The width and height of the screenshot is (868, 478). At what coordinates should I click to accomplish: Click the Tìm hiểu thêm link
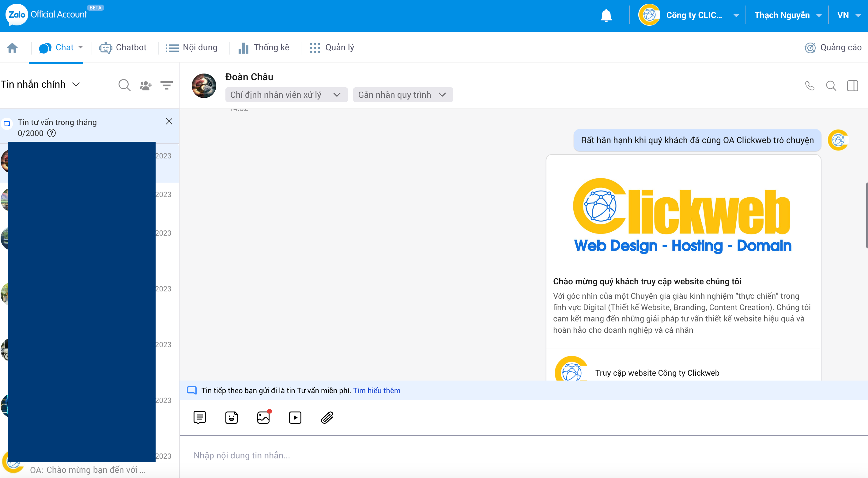377,390
